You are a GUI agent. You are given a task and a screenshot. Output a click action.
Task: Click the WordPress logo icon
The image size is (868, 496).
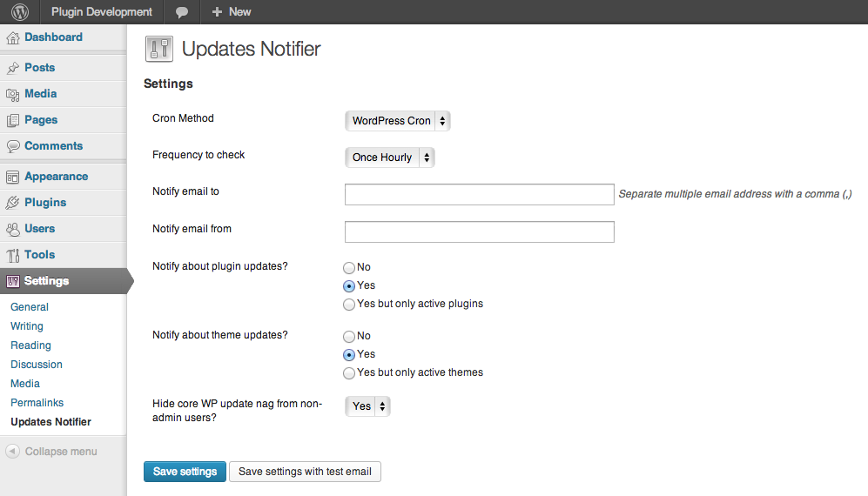pos(20,11)
